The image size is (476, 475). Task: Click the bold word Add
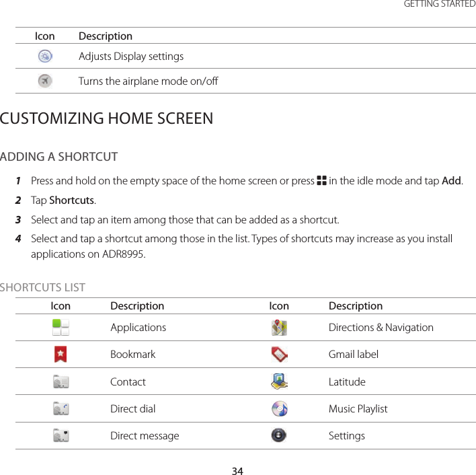pyautogui.click(x=450, y=181)
